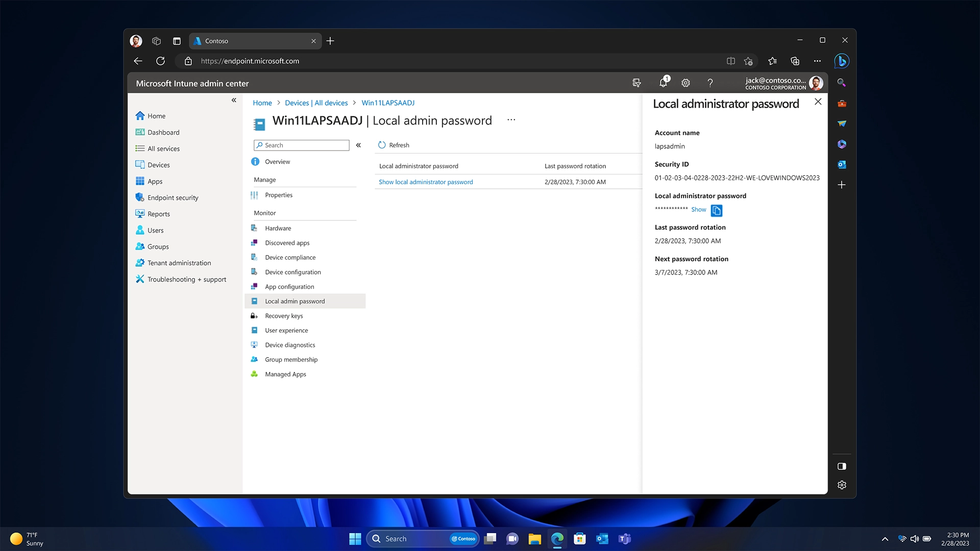The height and width of the screenshot is (551, 980).
Task: Go to Devices | All devices breadcrumb
Action: click(x=316, y=103)
